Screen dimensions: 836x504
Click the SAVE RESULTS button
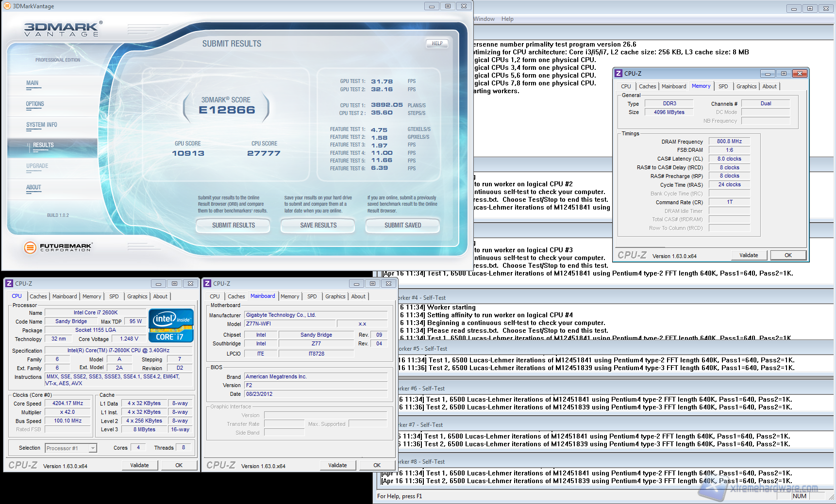click(318, 225)
